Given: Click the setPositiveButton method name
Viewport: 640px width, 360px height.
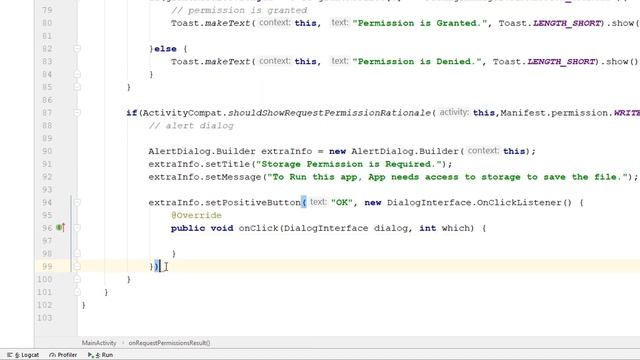Looking at the screenshot, I should point(253,202).
